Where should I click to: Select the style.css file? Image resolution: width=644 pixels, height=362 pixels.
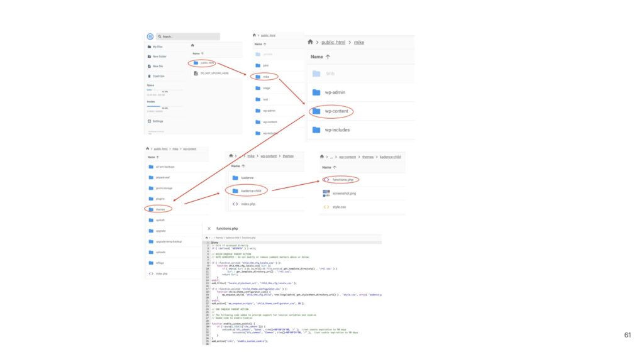338,207
